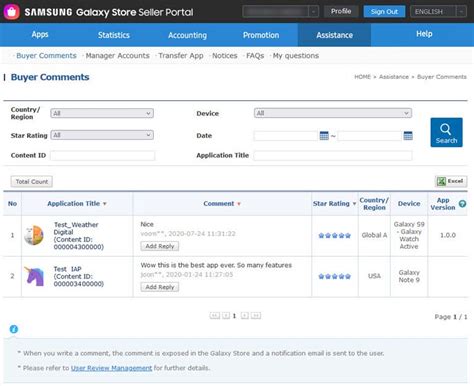This screenshot has height=386, width=474.
Task: Click the current page number 1
Action: [234, 316]
